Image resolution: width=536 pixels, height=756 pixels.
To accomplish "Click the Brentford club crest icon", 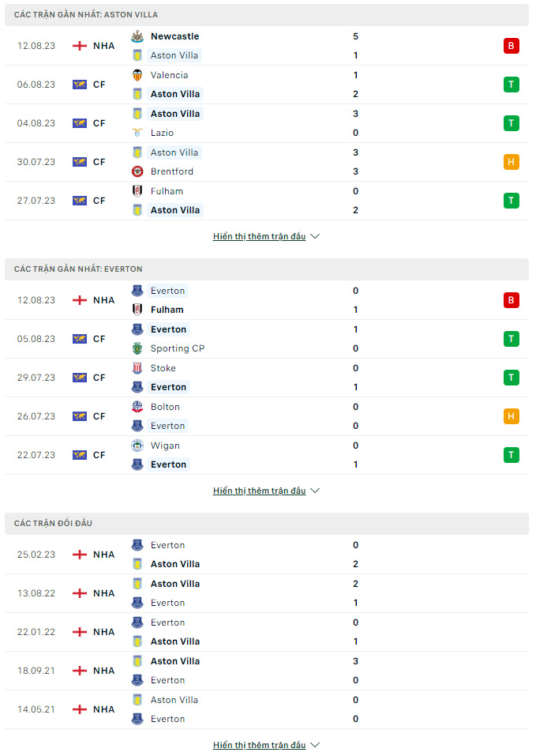I will [137, 171].
